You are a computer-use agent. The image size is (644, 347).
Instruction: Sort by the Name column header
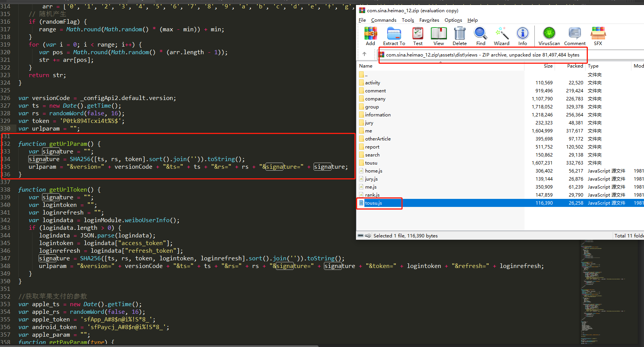440,66
